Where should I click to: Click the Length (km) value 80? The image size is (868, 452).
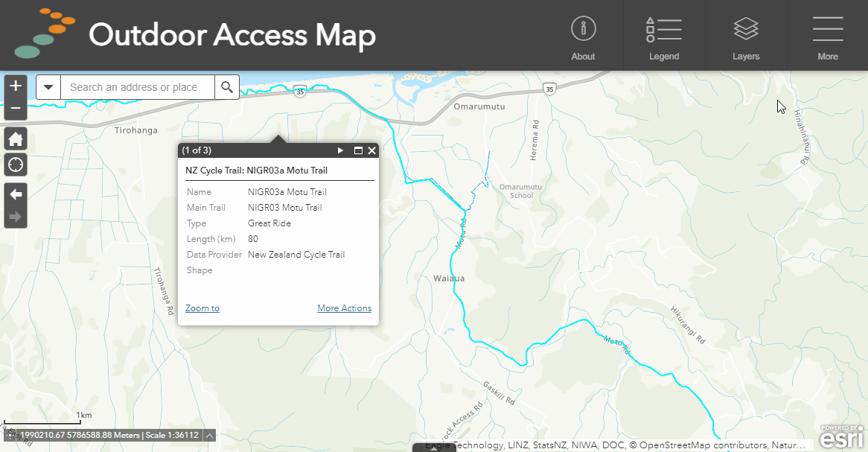coord(253,239)
